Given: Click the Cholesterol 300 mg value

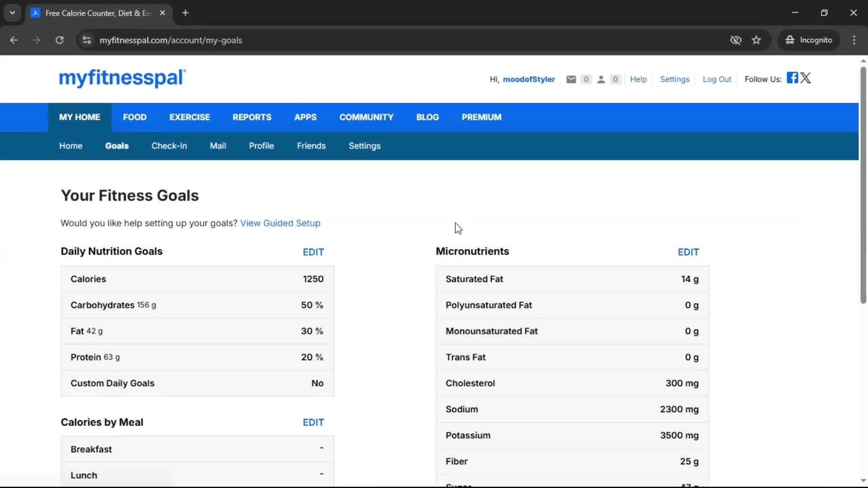Looking at the screenshot, I should click(682, 384).
